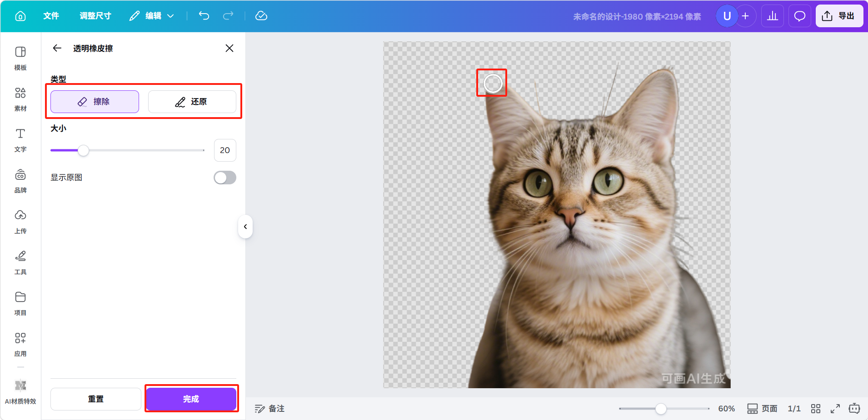Open the 文件 menu
The height and width of the screenshot is (420, 868).
(x=51, y=16)
